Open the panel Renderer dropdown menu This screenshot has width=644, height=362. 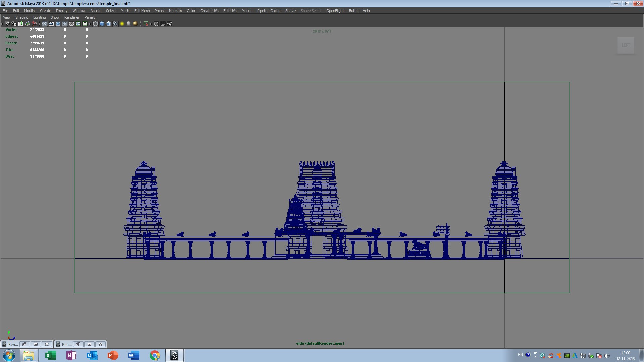point(72,17)
